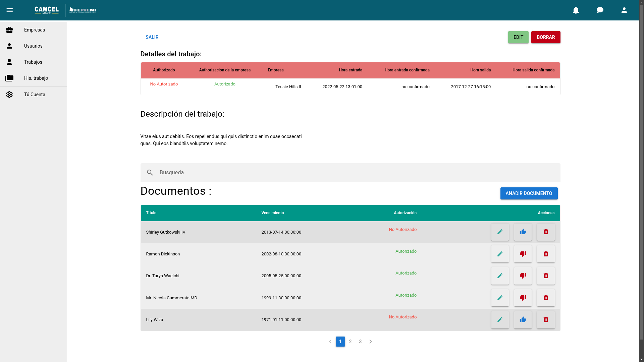Open Tú Cuenta in sidebar
Viewport: 644px width, 362px height.
33,95
